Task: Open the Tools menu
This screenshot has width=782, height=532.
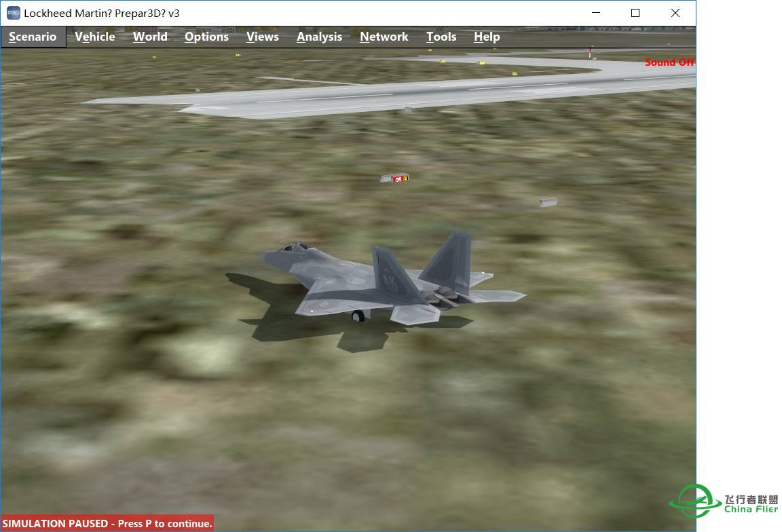Action: click(441, 37)
